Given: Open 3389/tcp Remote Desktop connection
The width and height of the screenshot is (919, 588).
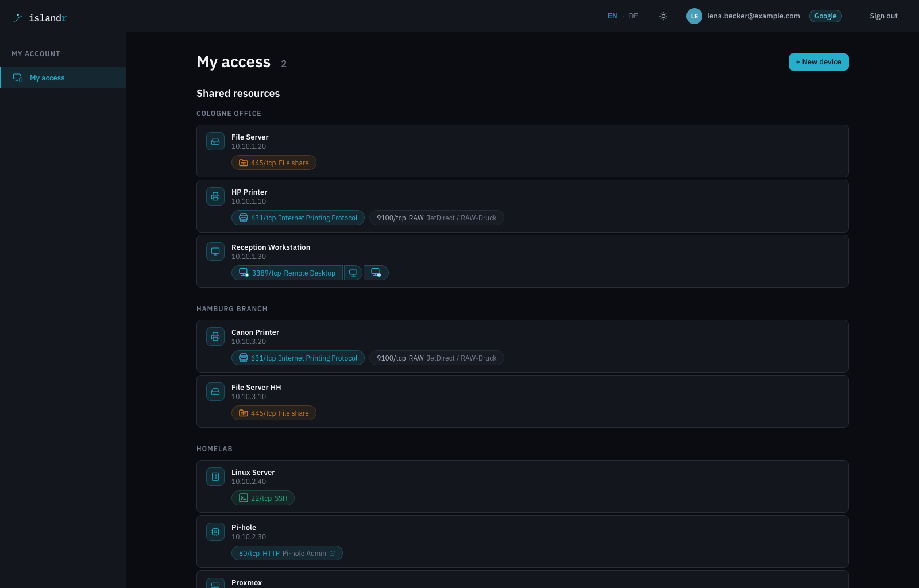Looking at the screenshot, I should pos(287,273).
